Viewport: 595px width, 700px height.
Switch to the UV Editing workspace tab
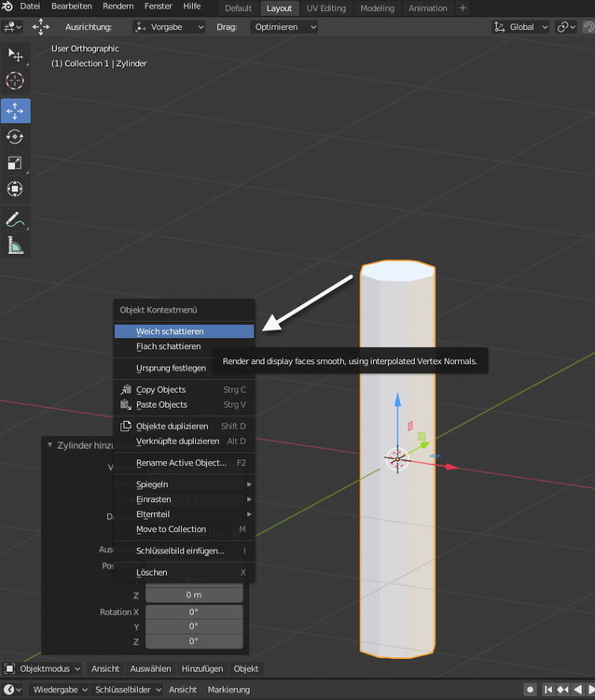coord(325,7)
